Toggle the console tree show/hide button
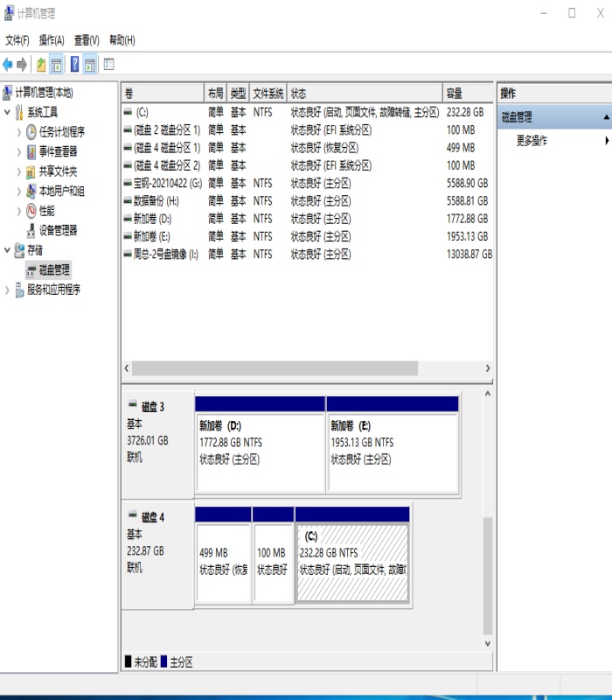This screenshot has height=700, width=612. (57, 64)
